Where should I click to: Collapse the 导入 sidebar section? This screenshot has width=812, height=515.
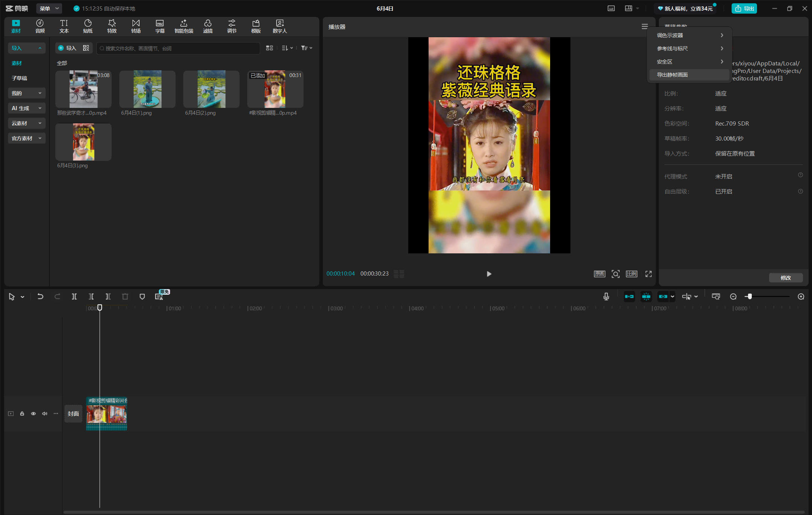26,48
